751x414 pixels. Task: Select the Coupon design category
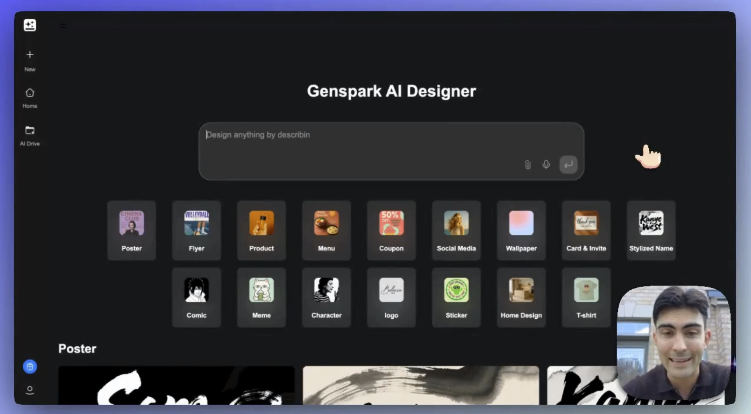coord(391,230)
